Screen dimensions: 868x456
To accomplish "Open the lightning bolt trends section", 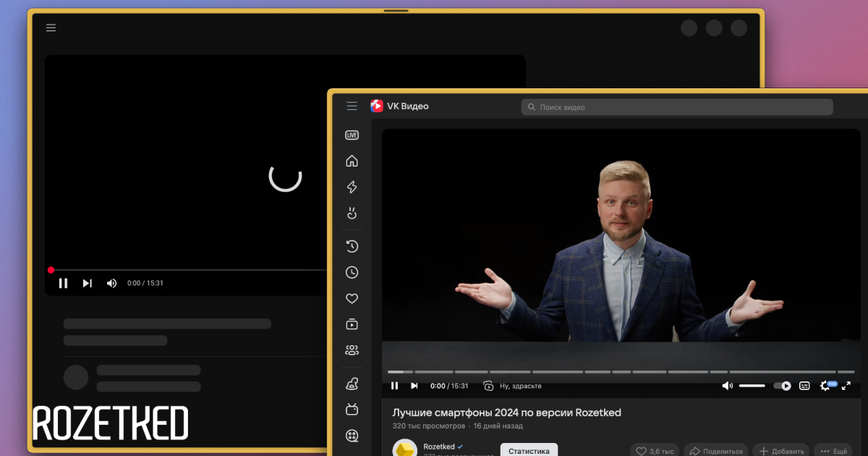I will coord(352,187).
